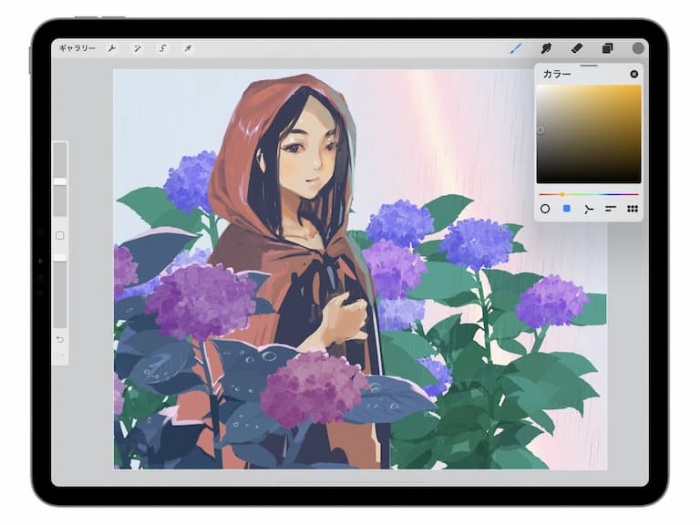The width and height of the screenshot is (700, 525).
Task: Click the brush size sidebar slider
Action: (x=60, y=179)
